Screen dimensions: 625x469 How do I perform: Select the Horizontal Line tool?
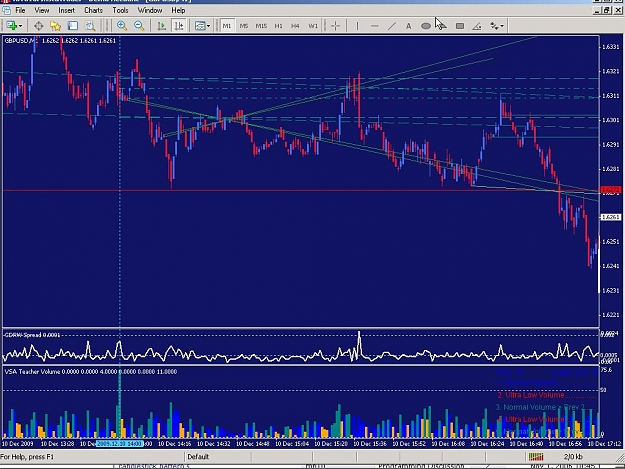[374, 26]
